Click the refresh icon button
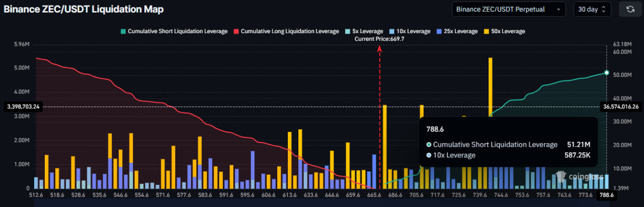The image size is (644, 207). click(x=630, y=9)
